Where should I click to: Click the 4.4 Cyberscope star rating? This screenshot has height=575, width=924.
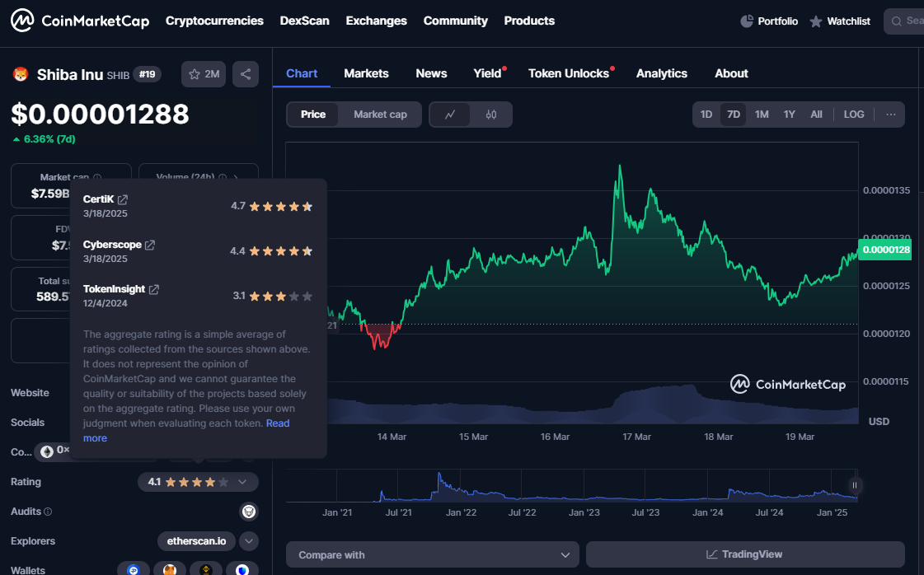tap(271, 251)
